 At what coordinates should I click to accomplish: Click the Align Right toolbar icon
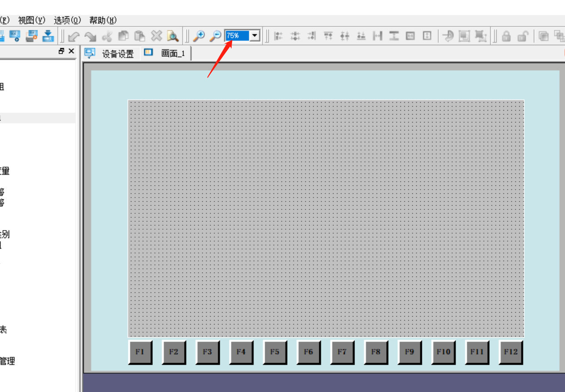[311, 36]
